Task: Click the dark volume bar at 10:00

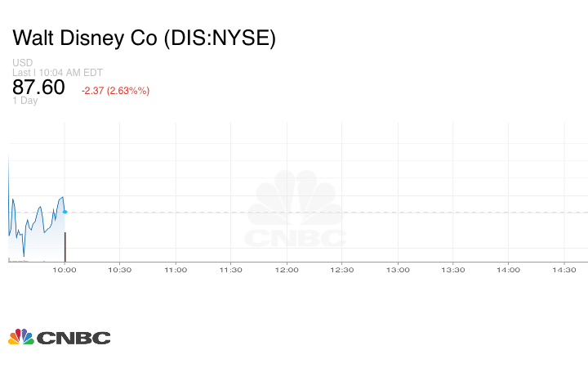Action: (x=65, y=247)
